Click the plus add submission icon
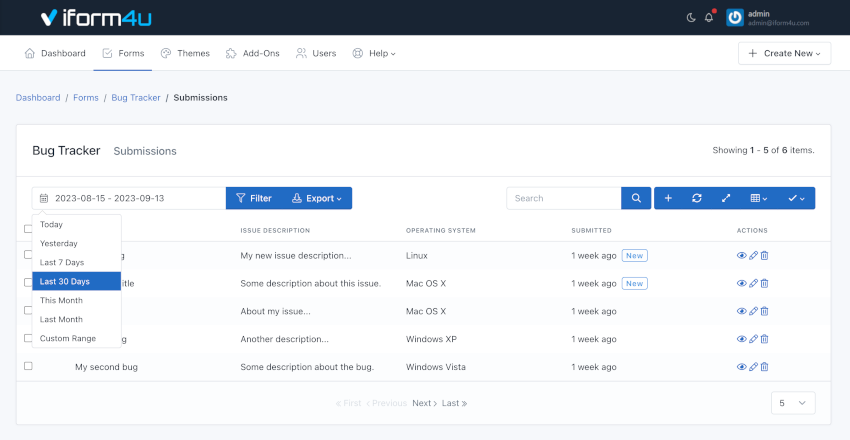The height and width of the screenshot is (440, 850). (668, 198)
